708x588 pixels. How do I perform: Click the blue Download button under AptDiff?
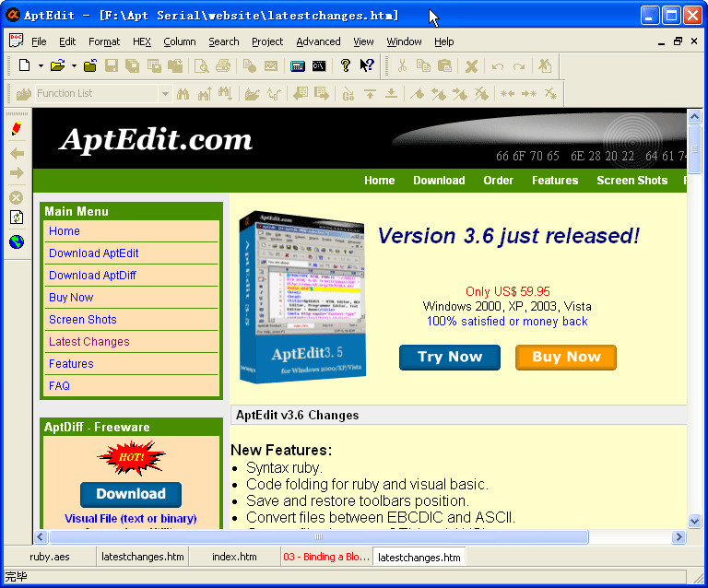pyautogui.click(x=131, y=495)
